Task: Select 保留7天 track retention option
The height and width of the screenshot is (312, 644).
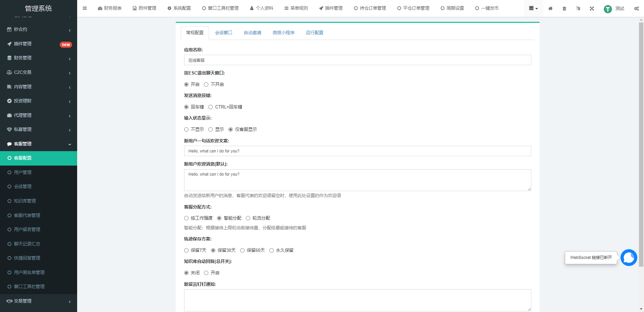Action: point(186,251)
